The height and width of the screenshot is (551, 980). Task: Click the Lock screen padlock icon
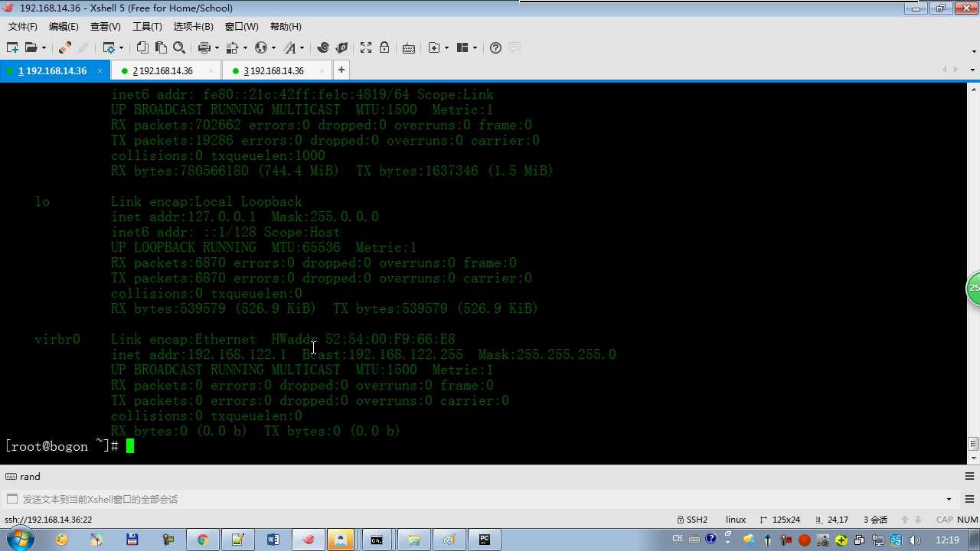(384, 47)
